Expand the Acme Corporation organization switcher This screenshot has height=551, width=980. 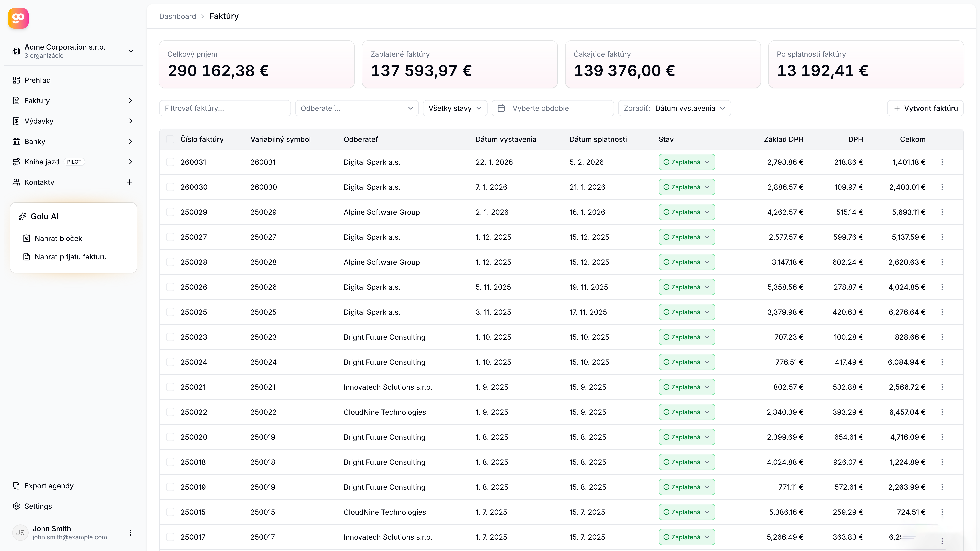(73, 51)
